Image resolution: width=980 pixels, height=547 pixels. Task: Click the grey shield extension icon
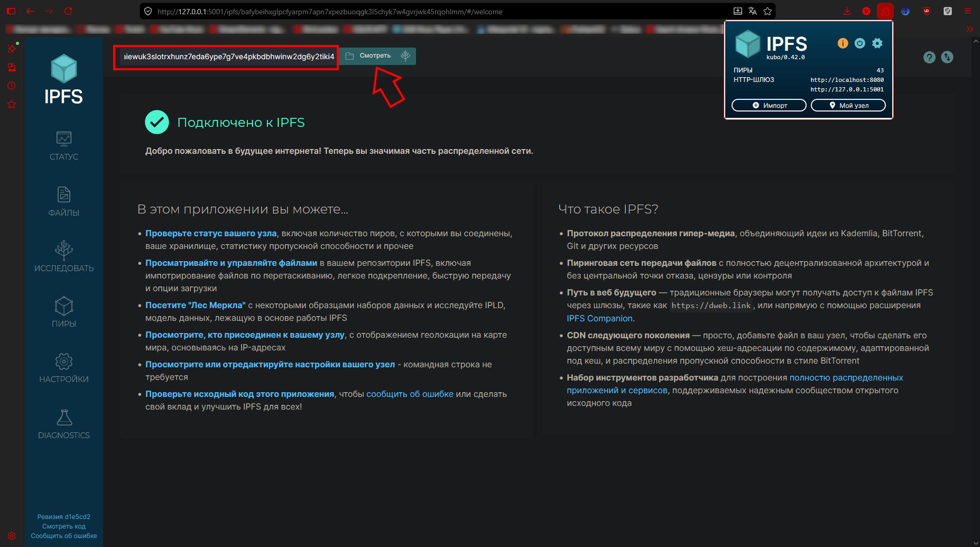point(948,11)
